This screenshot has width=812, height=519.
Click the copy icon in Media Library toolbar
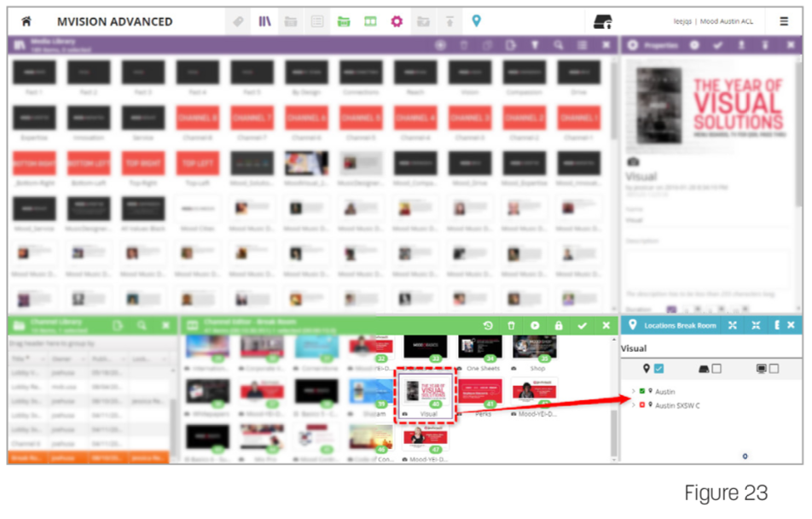pyautogui.click(x=487, y=45)
